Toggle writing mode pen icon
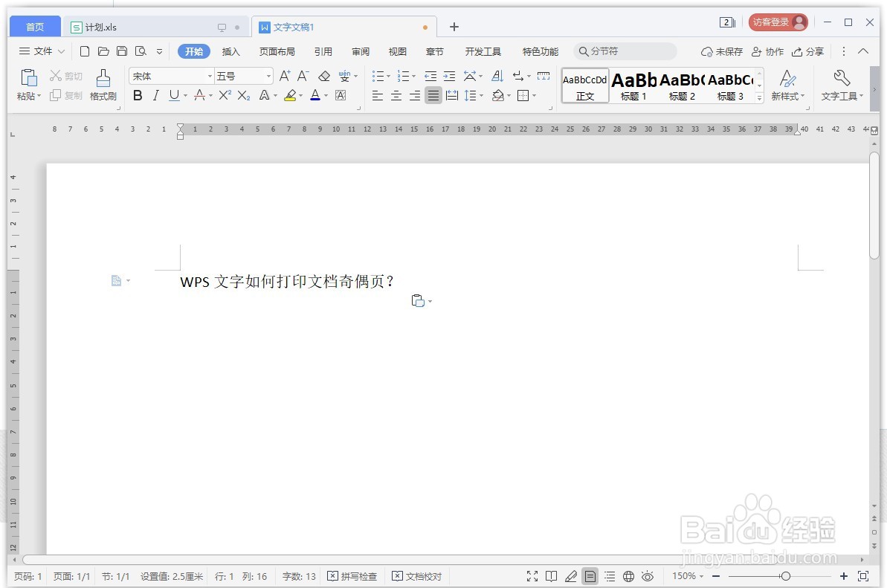887x588 pixels. pyautogui.click(x=571, y=576)
